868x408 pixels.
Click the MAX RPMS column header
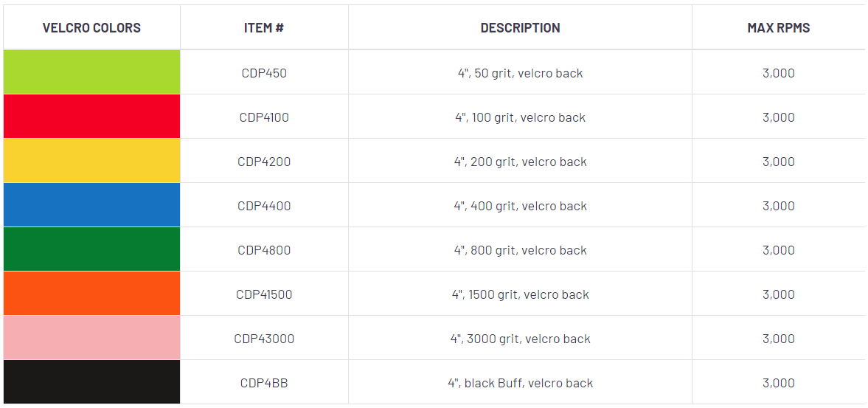pos(778,28)
